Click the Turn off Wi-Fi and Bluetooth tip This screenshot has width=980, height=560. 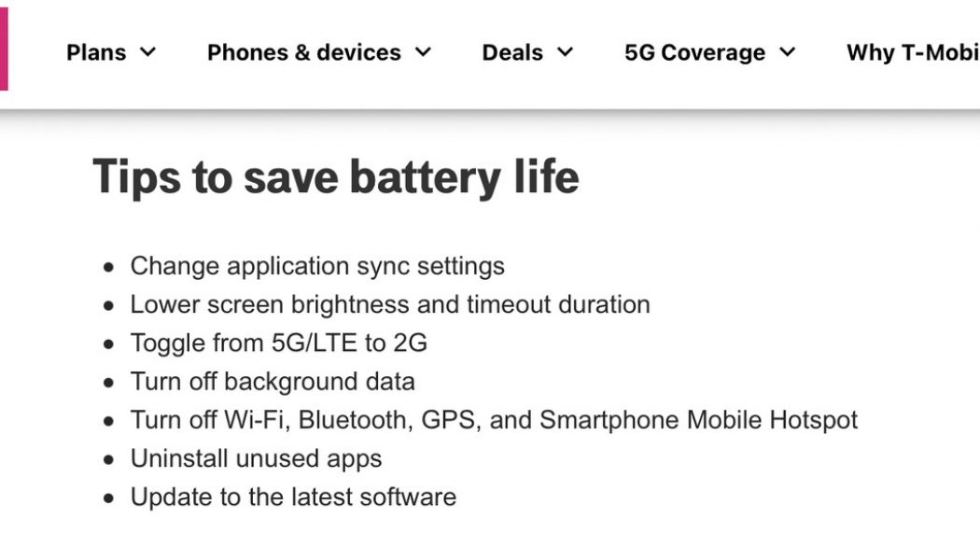pos(494,420)
